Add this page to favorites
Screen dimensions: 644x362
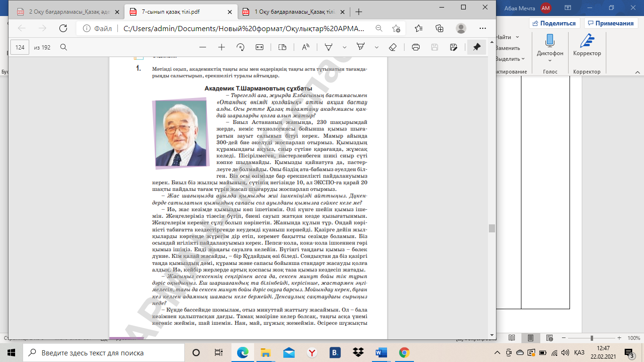pyautogui.click(x=396, y=28)
